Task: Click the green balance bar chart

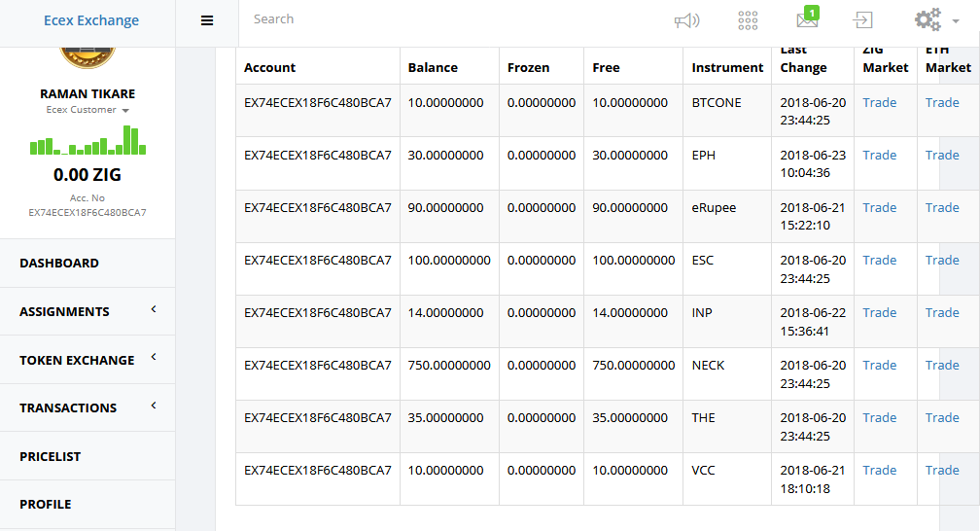Action: click(x=88, y=140)
